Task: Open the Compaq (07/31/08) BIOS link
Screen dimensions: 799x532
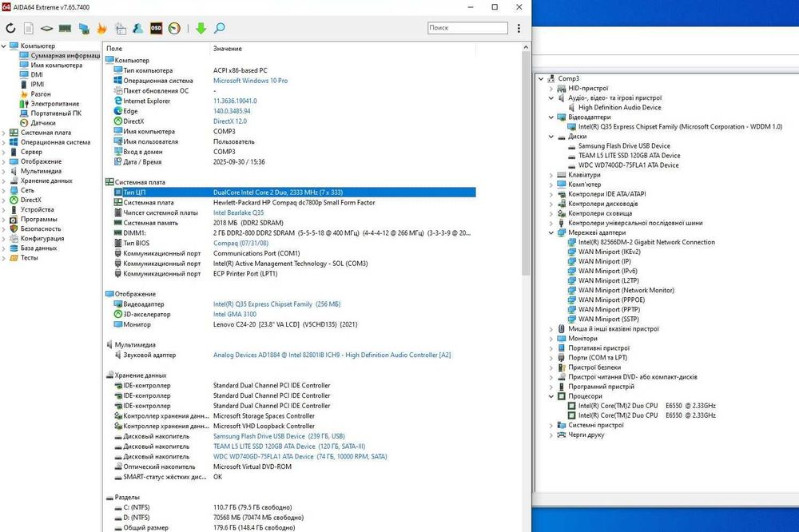Action: [x=240, y=243]
